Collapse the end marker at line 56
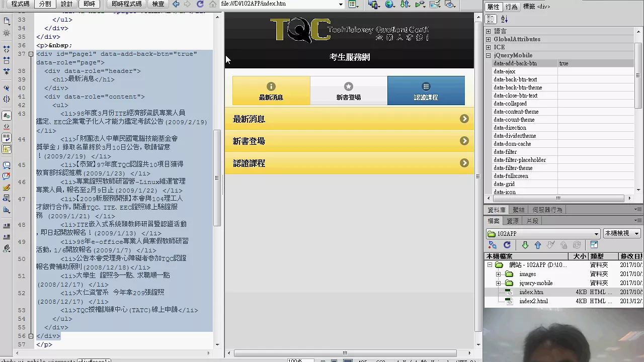 [31, 336]
